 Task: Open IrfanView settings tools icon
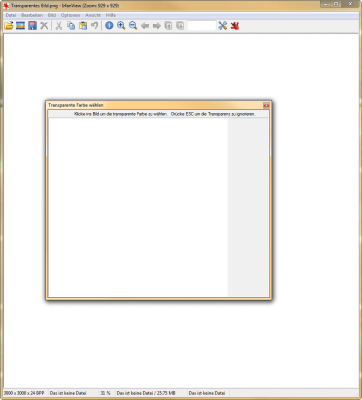(222, 26)
